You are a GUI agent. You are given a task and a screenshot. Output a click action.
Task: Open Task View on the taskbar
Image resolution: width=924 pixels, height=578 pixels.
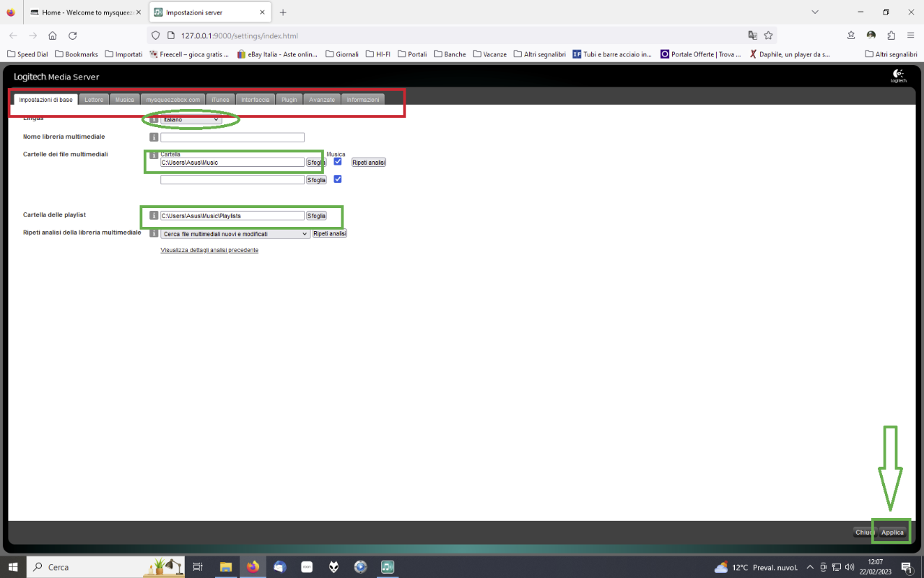pos(199,567)
